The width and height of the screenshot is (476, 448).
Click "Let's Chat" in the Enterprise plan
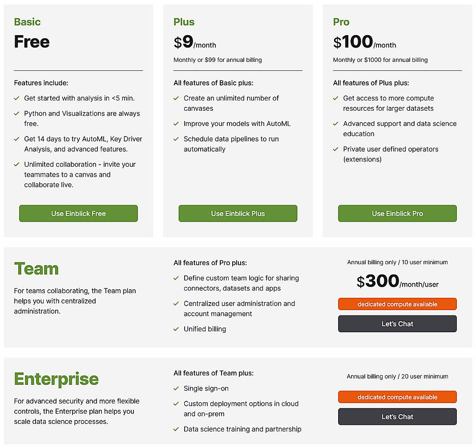[397, 417]
